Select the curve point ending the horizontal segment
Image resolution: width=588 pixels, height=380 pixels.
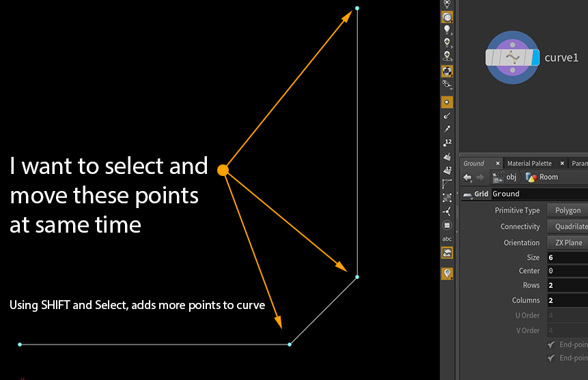coord(20,345)
